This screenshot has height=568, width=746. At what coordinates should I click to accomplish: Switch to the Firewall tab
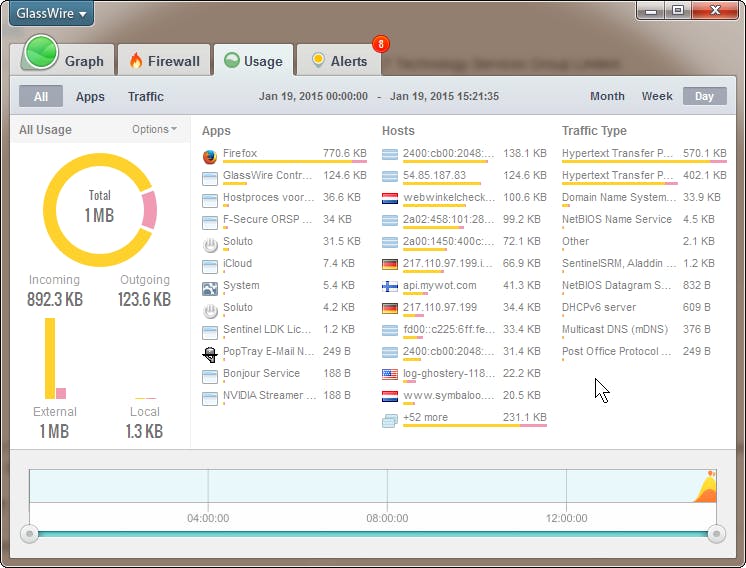pyautogui.click(x=164, y=60)
